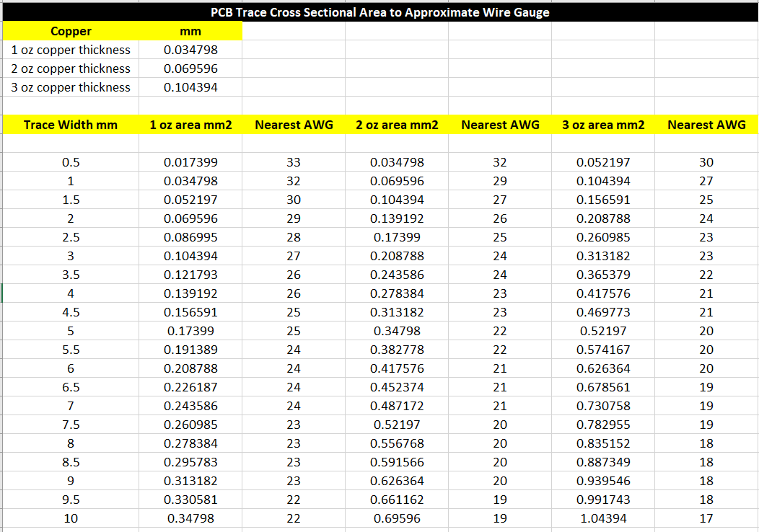
Task: Select the 0.487172 cell
Action: click(x=397, y=406)
